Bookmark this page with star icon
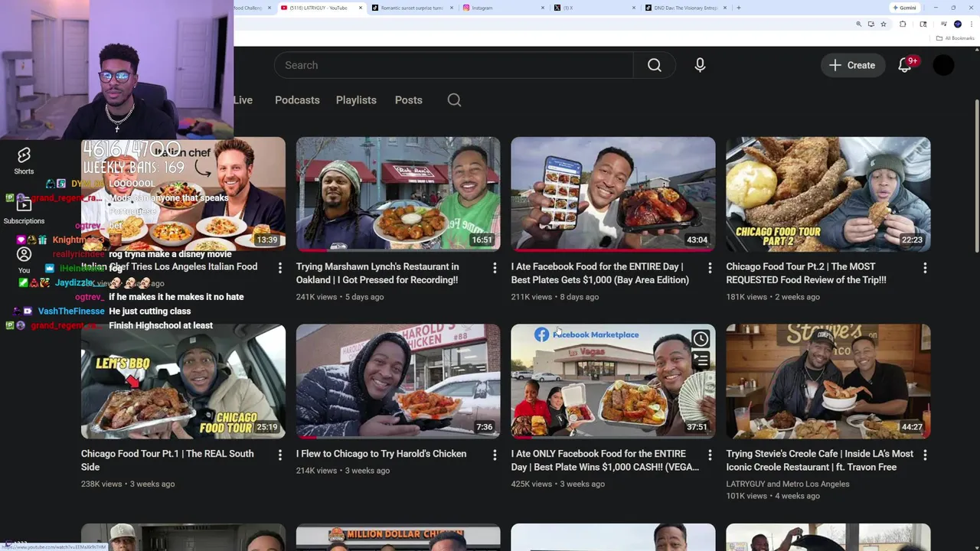 (x=884, y=24)
